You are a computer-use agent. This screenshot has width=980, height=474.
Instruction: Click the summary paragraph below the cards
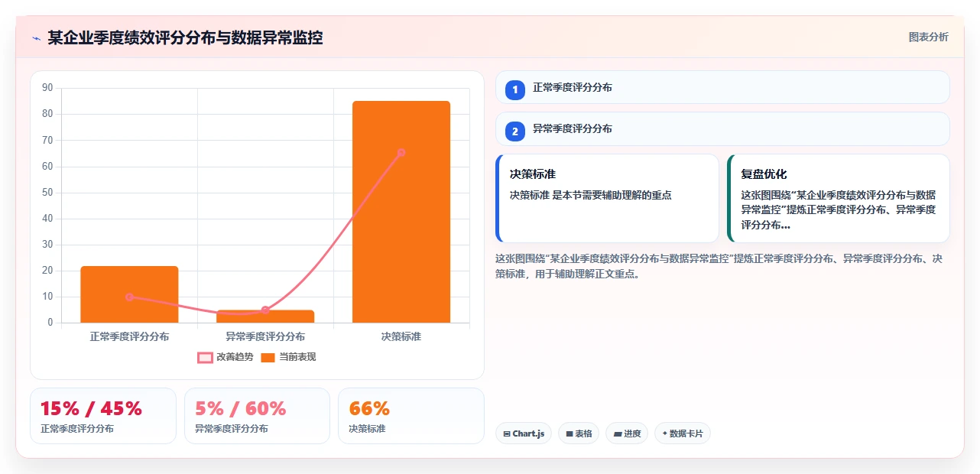[x=719, y=266]
